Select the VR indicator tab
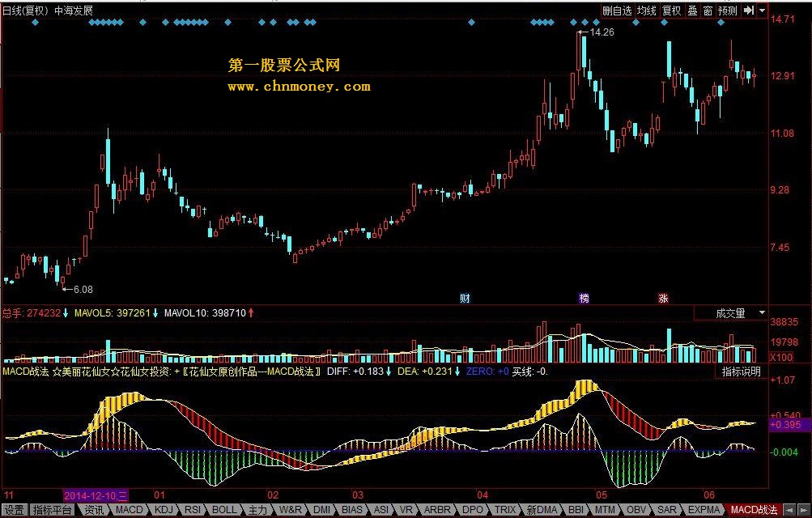The height and width of the screenshot is (518, 812). coord(406,510)
